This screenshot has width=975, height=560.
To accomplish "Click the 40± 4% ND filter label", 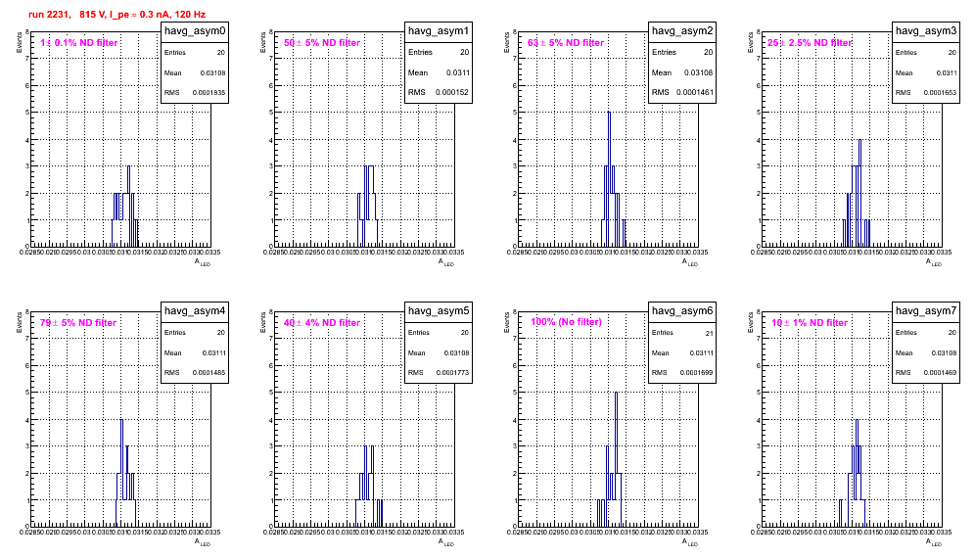I will [322, 323].
